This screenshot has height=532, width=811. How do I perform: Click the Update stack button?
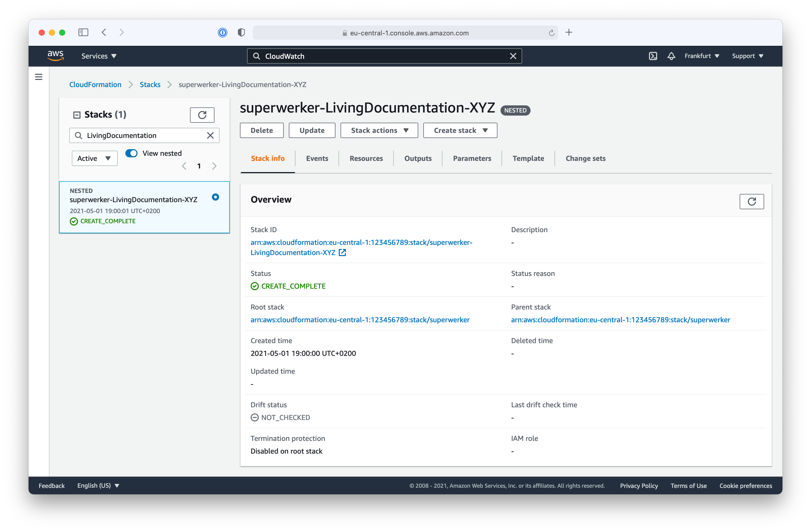click(312, 130)
